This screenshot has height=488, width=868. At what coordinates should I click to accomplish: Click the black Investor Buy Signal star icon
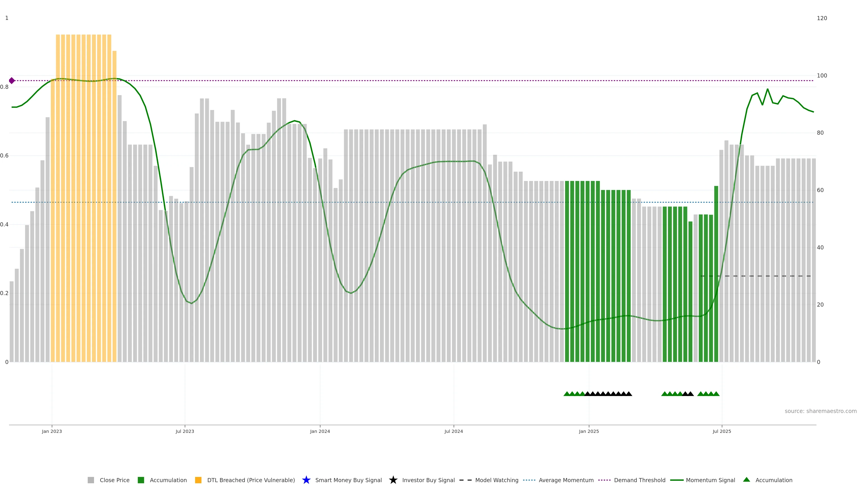tap(393, 480)
